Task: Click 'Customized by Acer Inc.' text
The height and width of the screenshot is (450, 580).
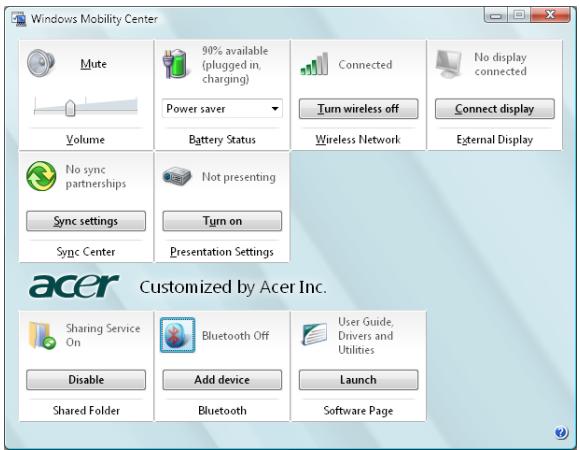Action: 233,287
